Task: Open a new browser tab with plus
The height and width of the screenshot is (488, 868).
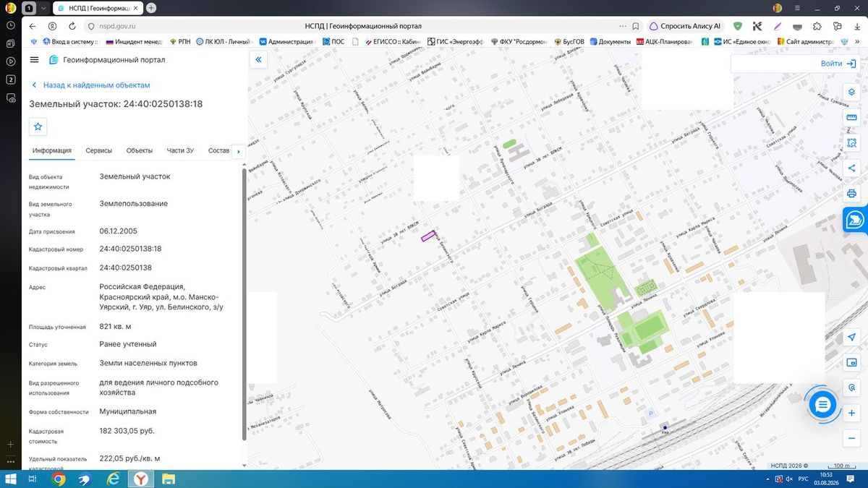Action: (x=151, y=8)
